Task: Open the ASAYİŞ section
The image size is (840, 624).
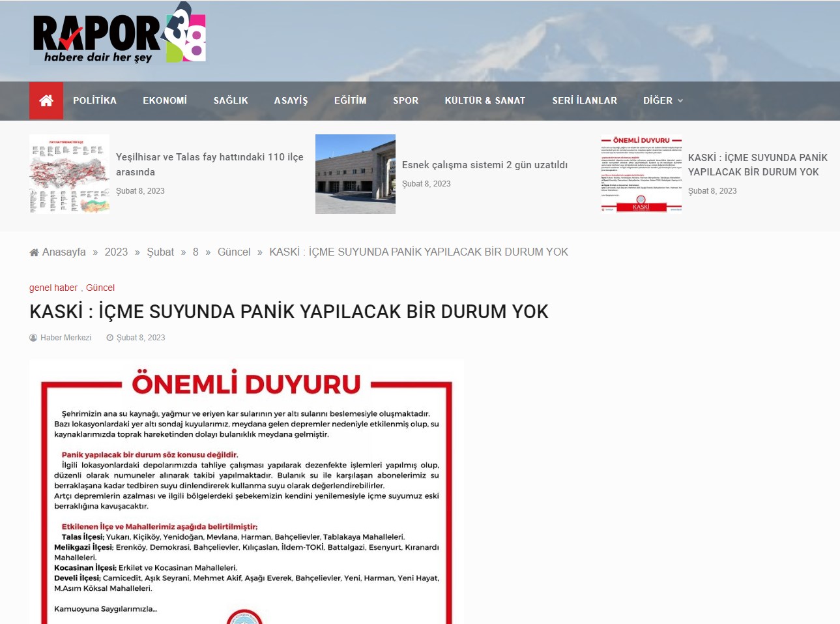Action: point(291,100)
